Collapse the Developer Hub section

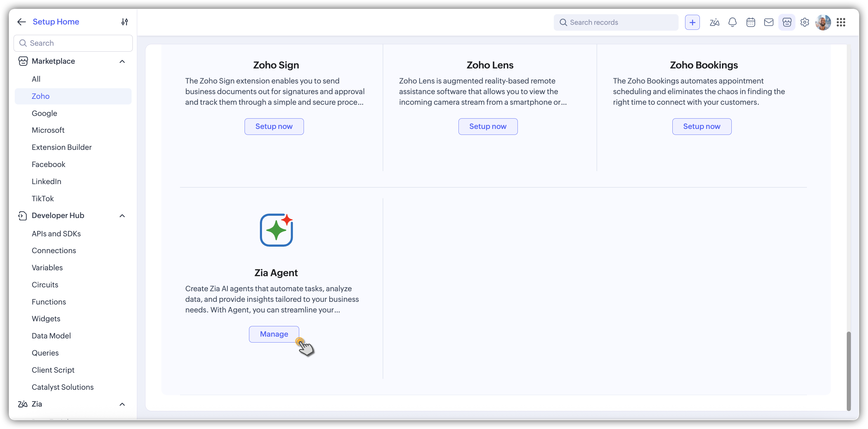(122, 216)
